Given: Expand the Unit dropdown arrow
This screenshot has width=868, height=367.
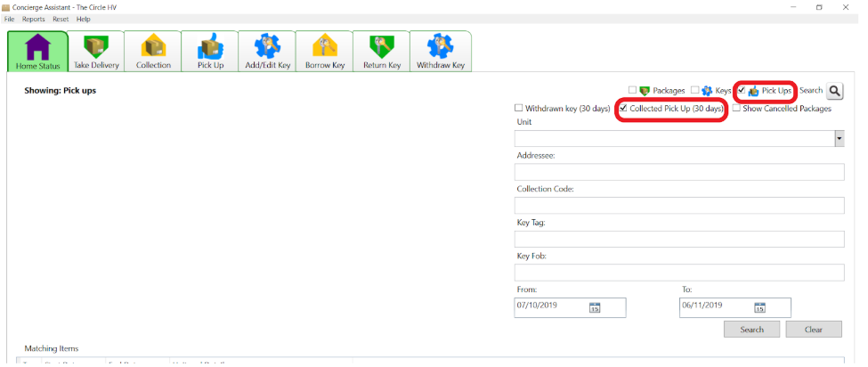Looking at the screenshot, I should [840, 139].
